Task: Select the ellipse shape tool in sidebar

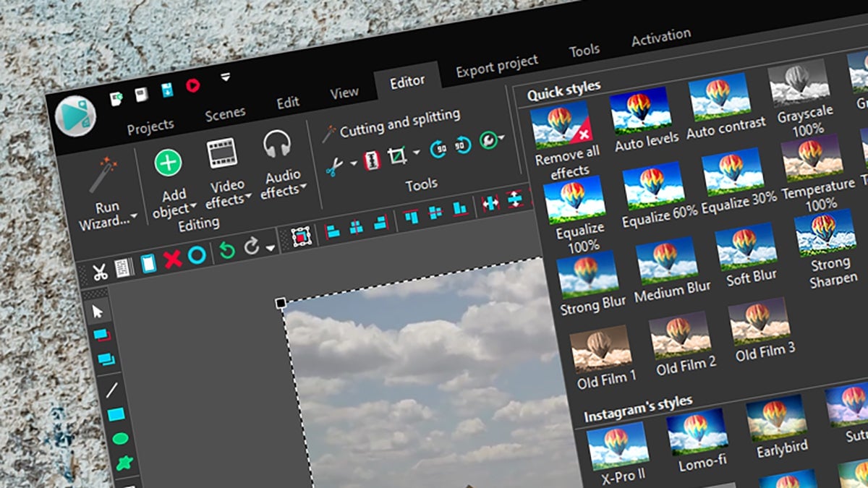Action: coord(120,438)
